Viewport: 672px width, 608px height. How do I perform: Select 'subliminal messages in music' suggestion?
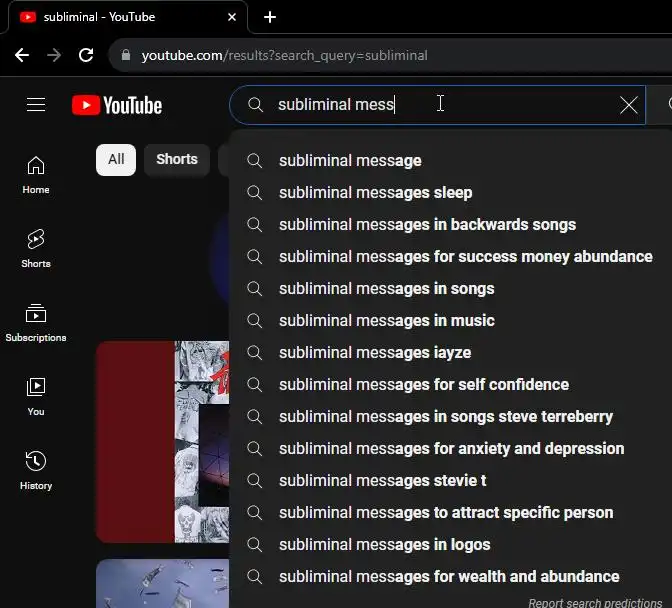[x=450, y=320]
